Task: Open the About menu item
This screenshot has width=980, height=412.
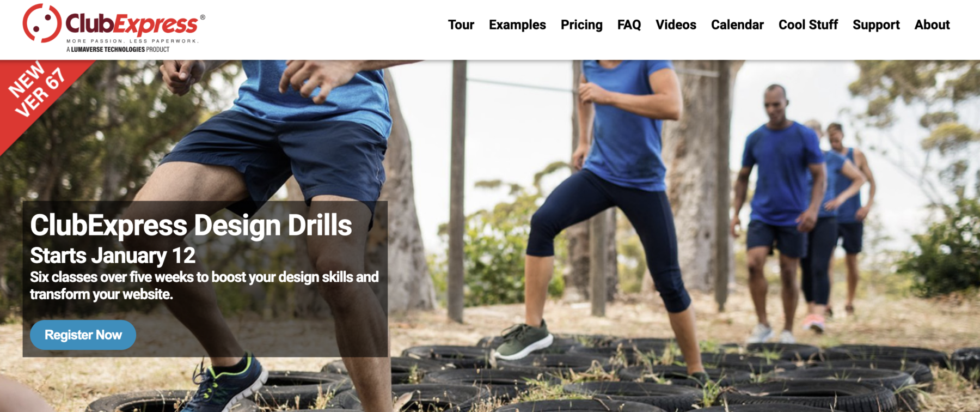Action: [932, 25]
